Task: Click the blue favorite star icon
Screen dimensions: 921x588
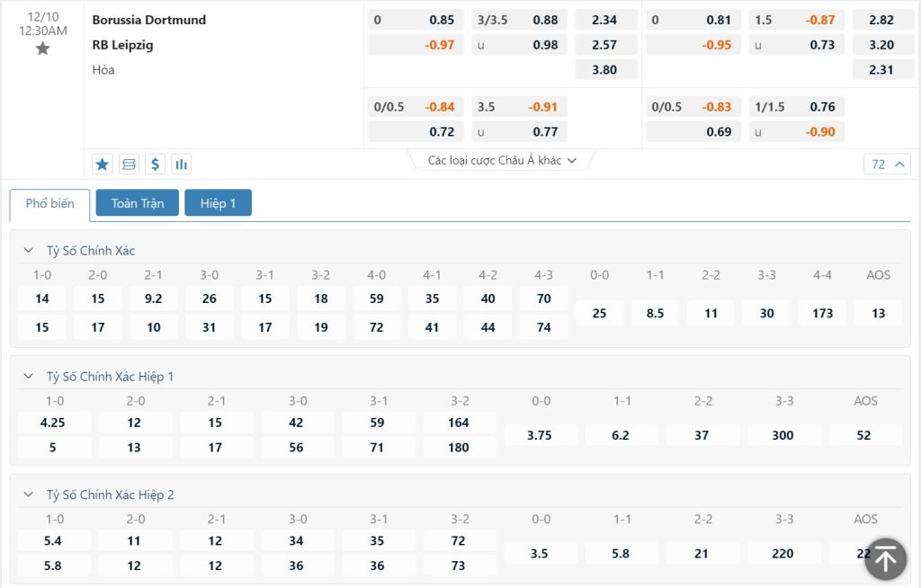Action: (x=103, y=164)
